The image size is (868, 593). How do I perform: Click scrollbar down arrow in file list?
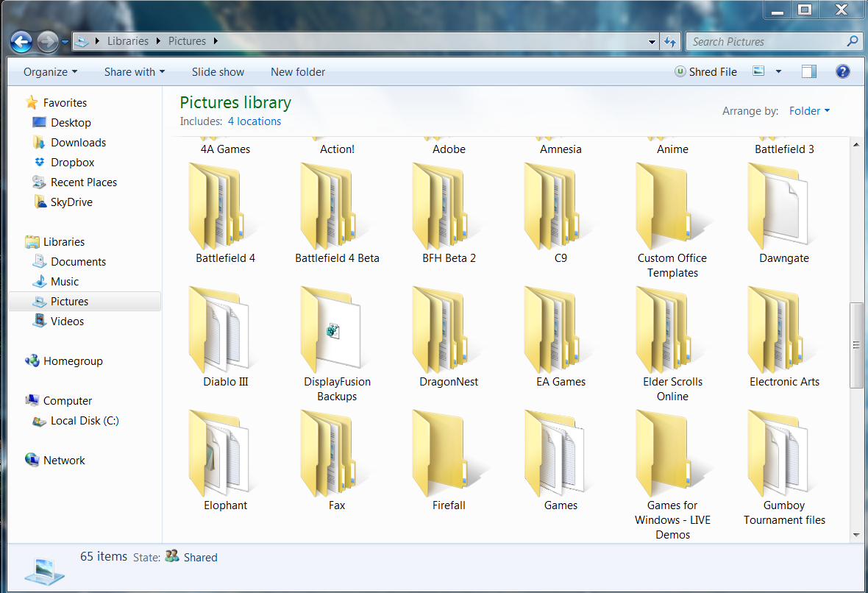point(855,535)
